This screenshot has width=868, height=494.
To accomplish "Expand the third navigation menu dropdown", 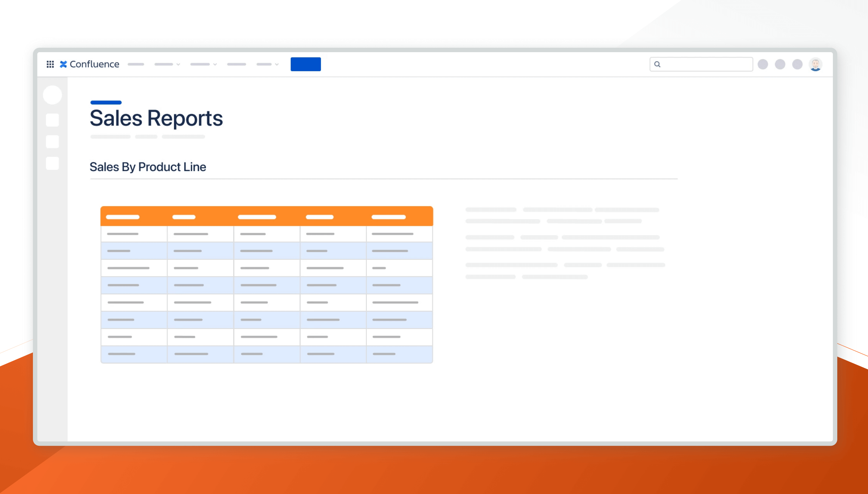I will coord(204,64).
